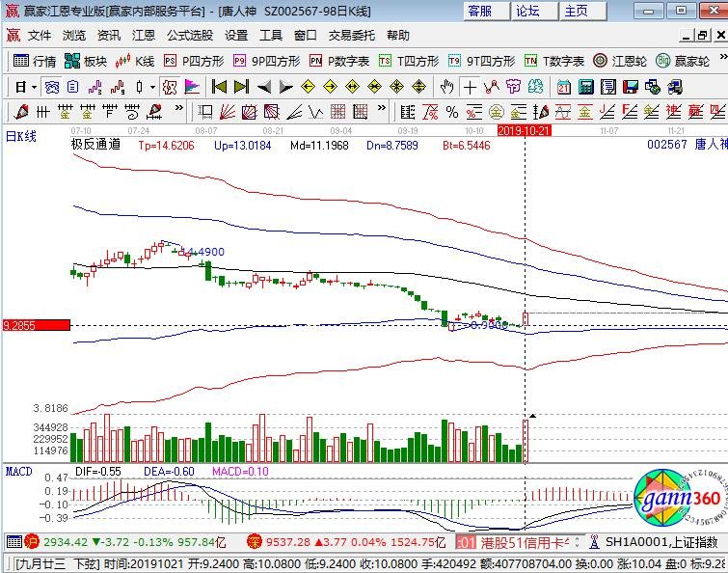Image resolution: width=728 pixels, height=573 pixels.
Task: Open the notepad memo icon
Action: coord(607,87)
